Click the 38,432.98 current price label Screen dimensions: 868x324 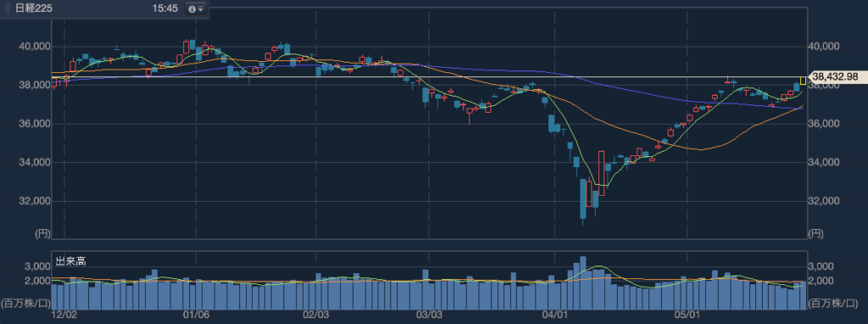coord(837,77)
